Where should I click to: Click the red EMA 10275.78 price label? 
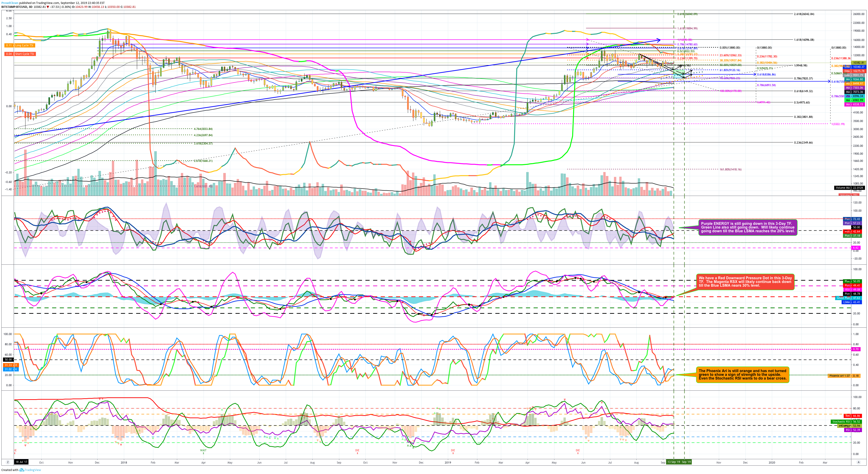tap(854, 71)
